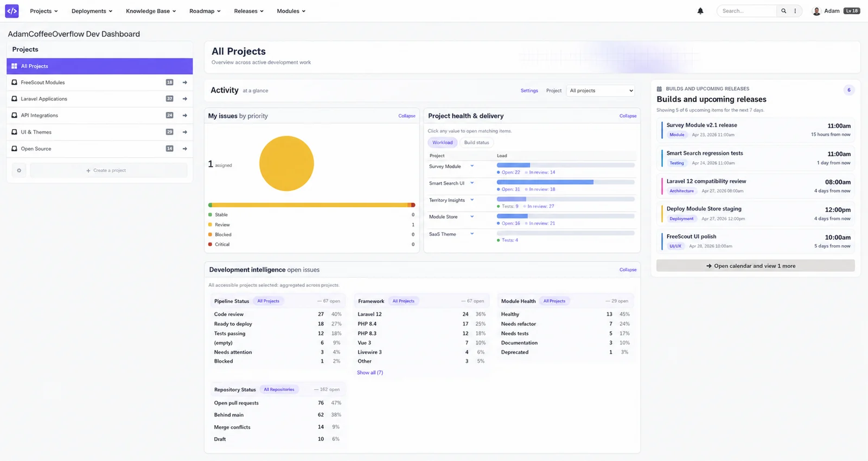Collapse Project health & delivery panel
This screenshot has width=868, height=461.
tap(628, 116)
